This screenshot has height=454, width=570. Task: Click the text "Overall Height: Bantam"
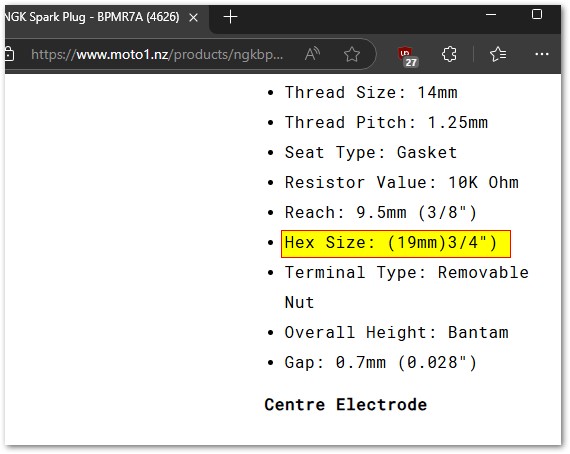click(x=397, y=333)
